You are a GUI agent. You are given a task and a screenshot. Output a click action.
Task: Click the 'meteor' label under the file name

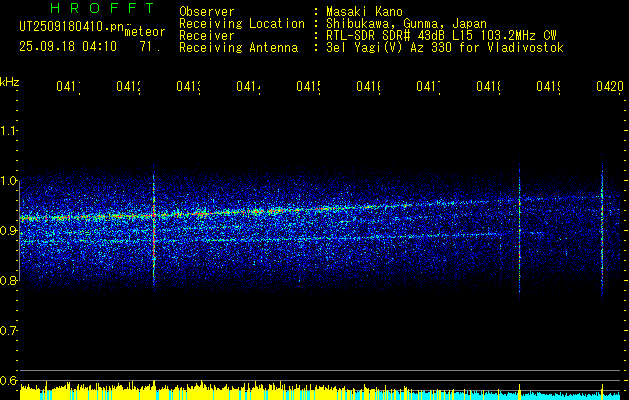[145, 32]
